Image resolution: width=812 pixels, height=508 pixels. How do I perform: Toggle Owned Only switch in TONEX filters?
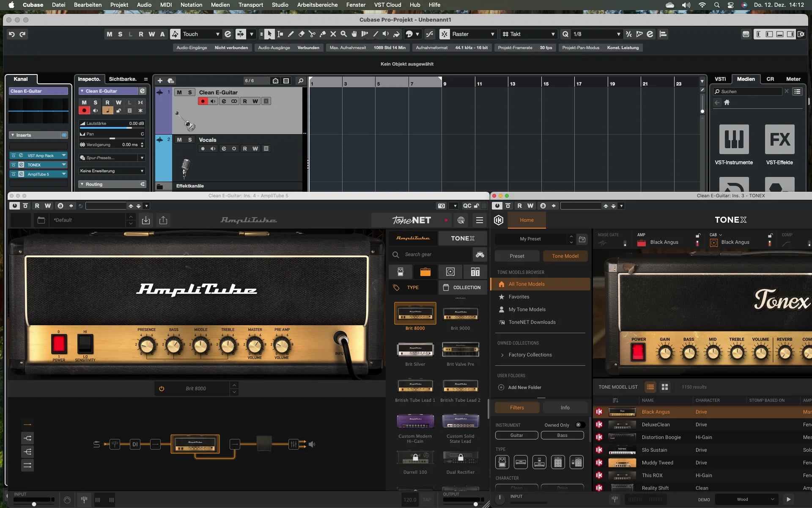coord(580,425)
